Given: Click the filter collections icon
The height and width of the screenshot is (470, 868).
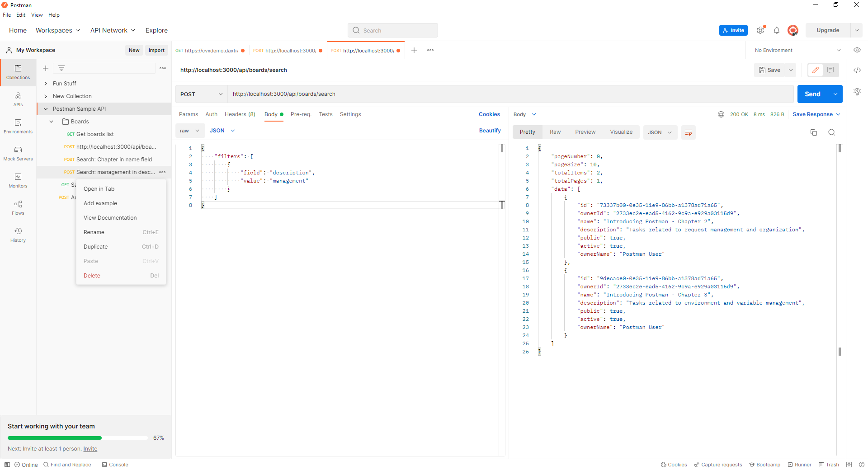Looking at the screenshot, I should click(x=61, y=68).
